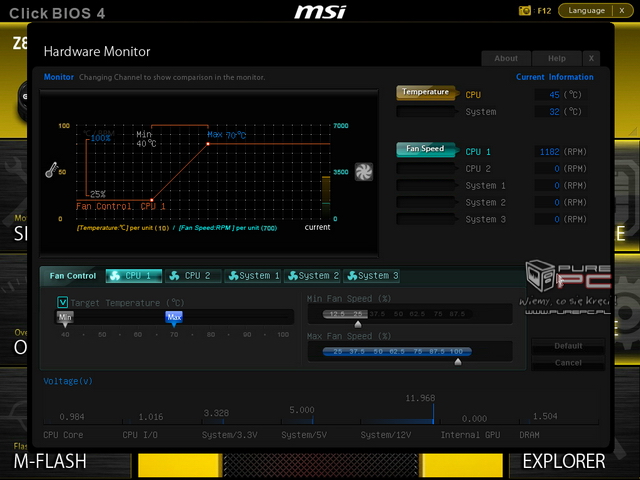The image size is (640, 480).
Task: Click the System/5V voltage reading 5.000
Action: 302,410
